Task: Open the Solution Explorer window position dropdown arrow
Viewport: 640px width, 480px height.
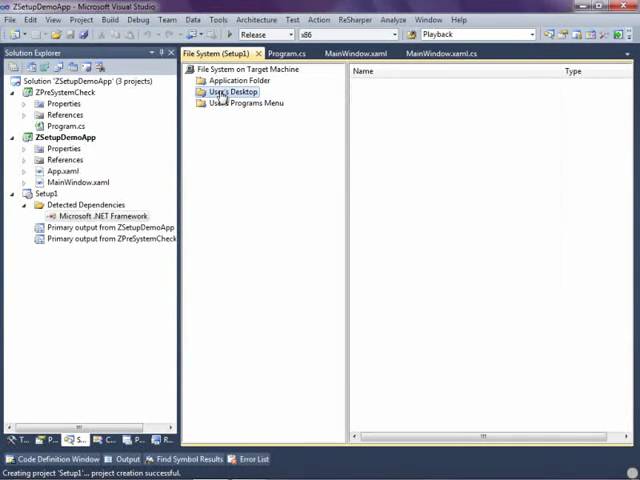Action: (x=152, y=52)
